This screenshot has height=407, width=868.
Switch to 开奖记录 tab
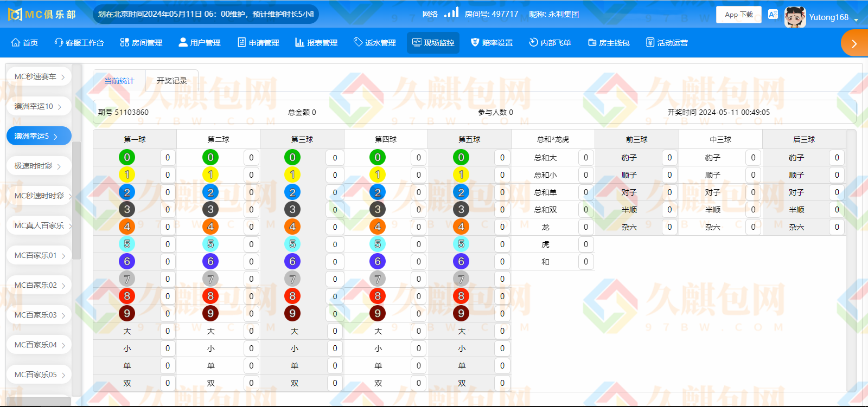tap(172, 81)
